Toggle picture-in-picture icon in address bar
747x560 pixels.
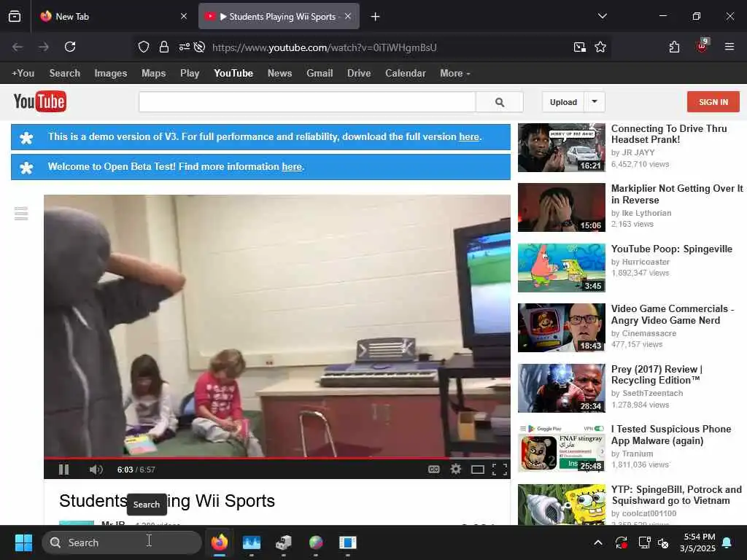coord(580,47)
